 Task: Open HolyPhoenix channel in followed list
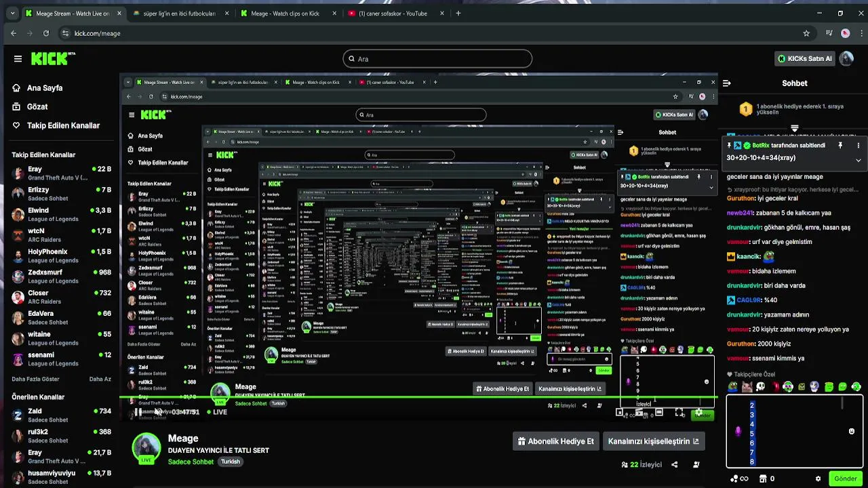[x=61, y=256]
